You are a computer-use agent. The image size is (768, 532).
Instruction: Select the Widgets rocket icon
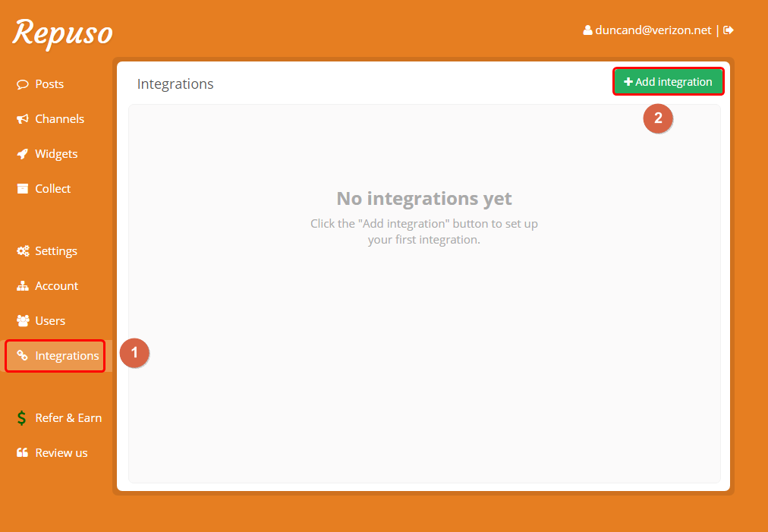coord(23,154)
